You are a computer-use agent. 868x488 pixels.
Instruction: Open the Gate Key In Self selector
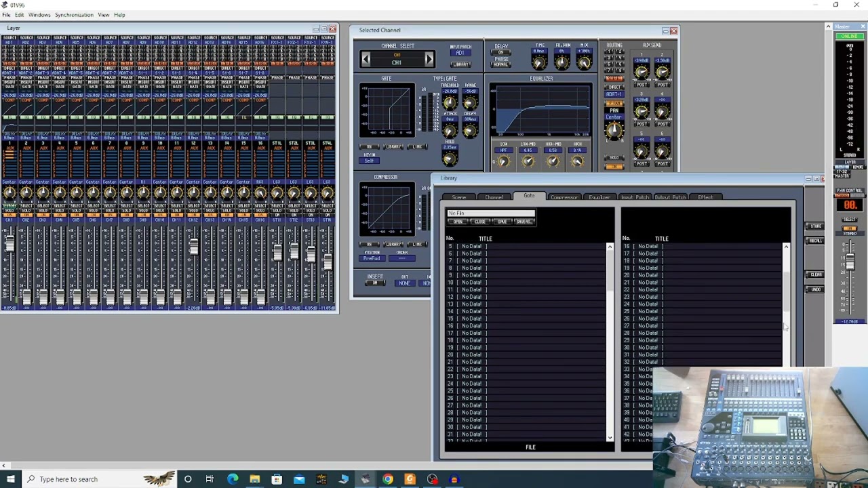[370, 161]
